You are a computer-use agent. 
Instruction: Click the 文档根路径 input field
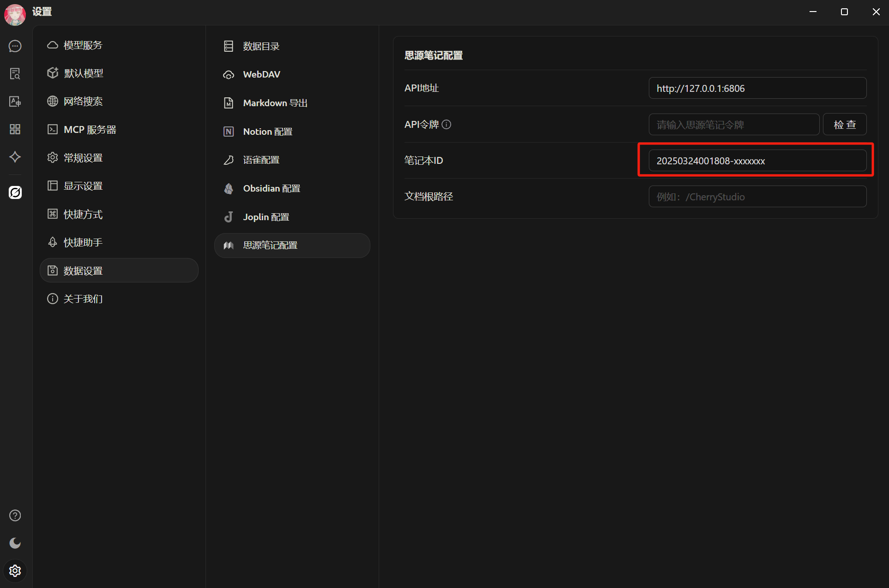757,197
